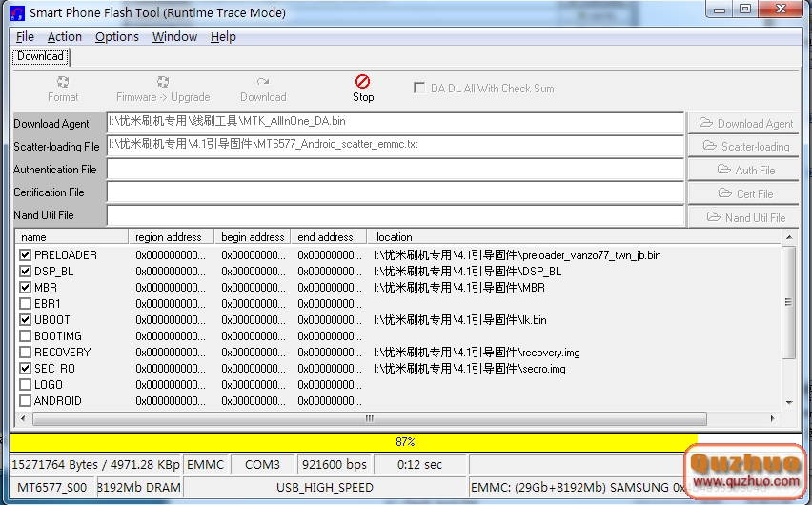The image size is (812, 505).
Task: Click the Stop icon in the toolbar
Action: pos(362,82)
